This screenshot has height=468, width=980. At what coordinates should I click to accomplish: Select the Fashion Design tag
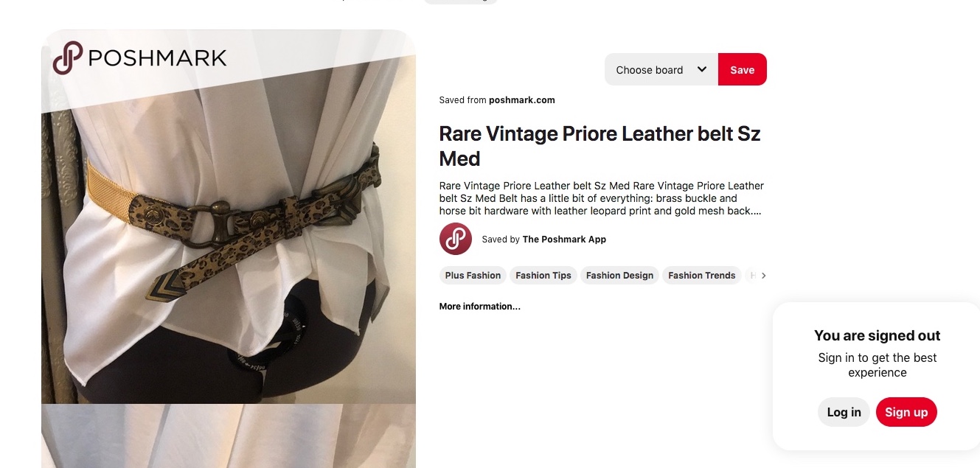(619, 276)
